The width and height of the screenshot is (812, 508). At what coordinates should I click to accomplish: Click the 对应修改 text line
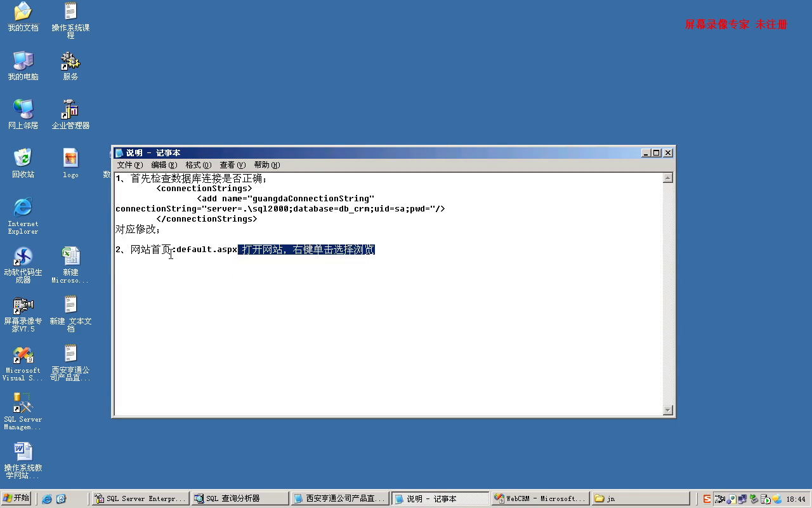pos(138,229)
